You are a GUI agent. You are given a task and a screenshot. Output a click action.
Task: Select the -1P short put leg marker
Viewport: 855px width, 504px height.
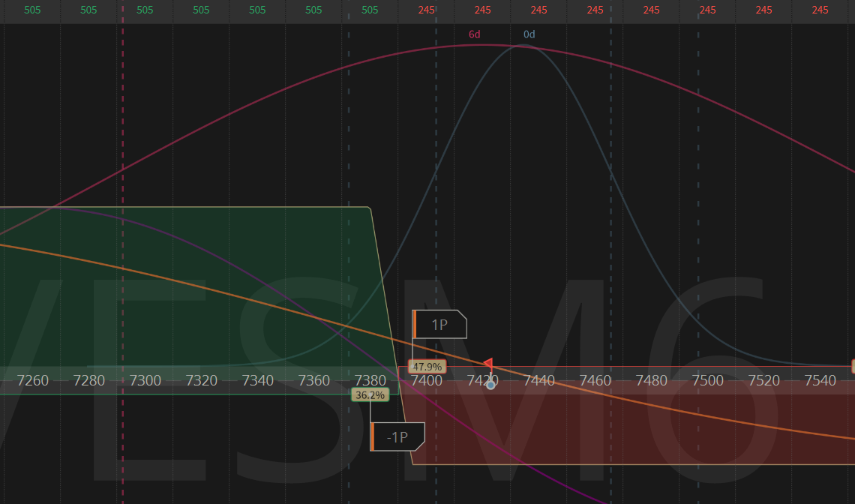pos(397,437)
